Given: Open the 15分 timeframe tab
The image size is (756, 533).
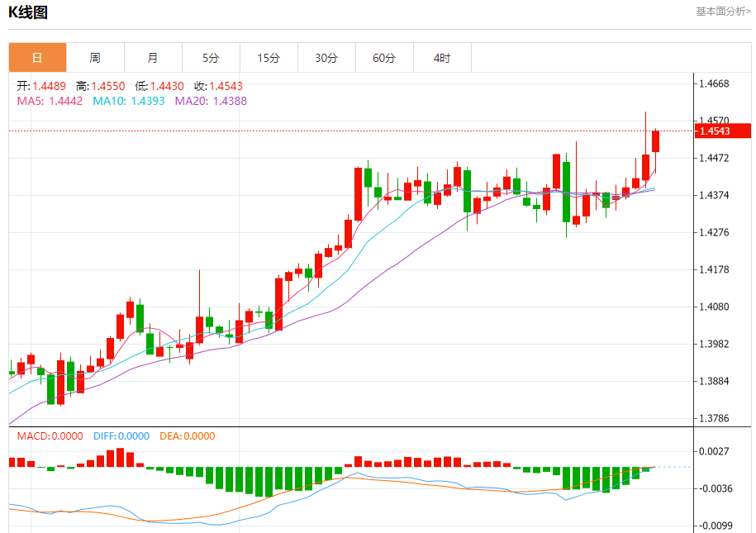Looking at the screenshot, I should [x=269, y=58].
